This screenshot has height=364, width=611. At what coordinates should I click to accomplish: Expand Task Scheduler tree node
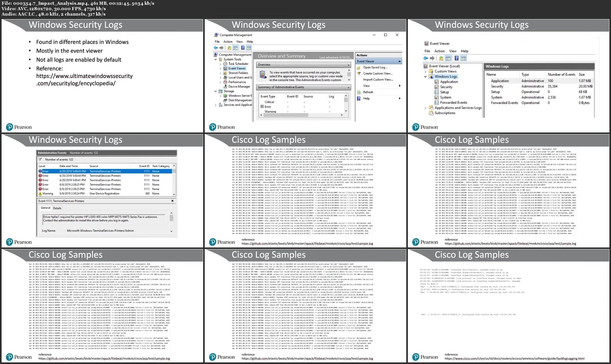[x=220, y=64]
